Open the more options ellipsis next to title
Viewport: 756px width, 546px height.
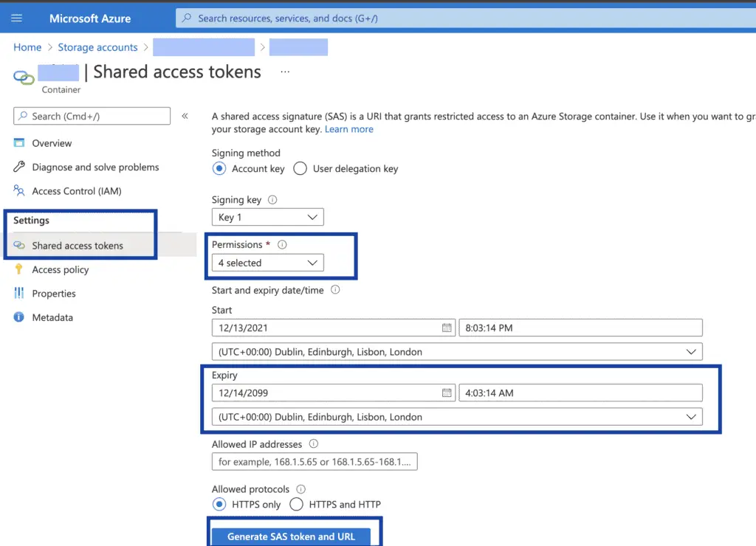285,72
